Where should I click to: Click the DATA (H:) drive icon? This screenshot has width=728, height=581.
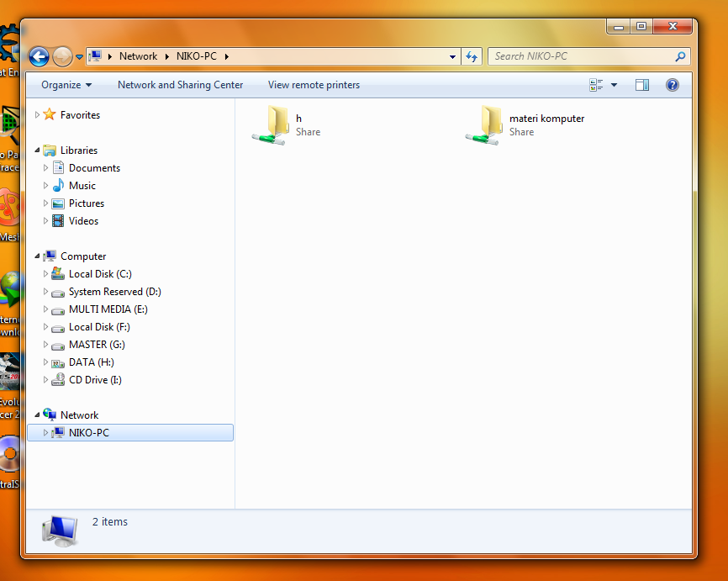pos(58,363)
